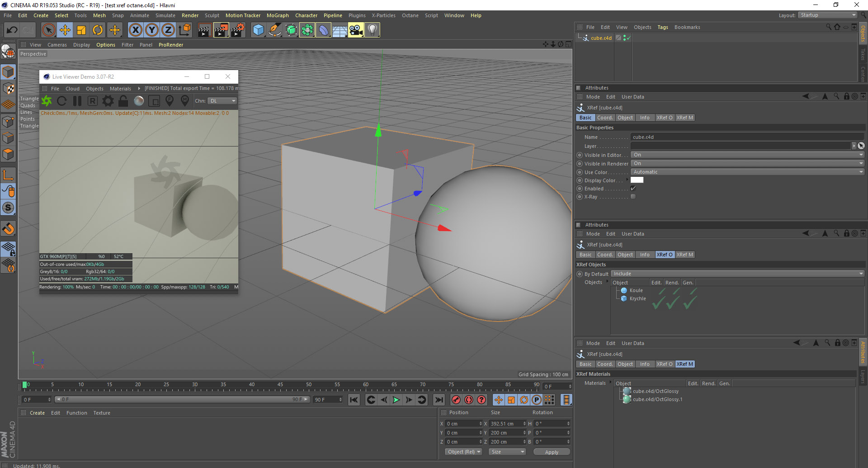
Task: Open the Layout Startup dropdown
Action: tap(828, 15)
